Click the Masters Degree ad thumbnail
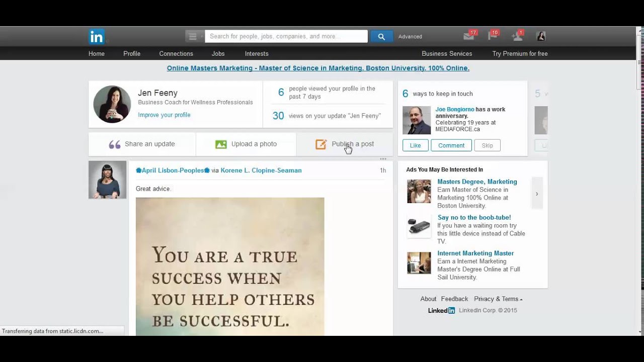This screenshot has width=644, height=362. tap(419, 192)
